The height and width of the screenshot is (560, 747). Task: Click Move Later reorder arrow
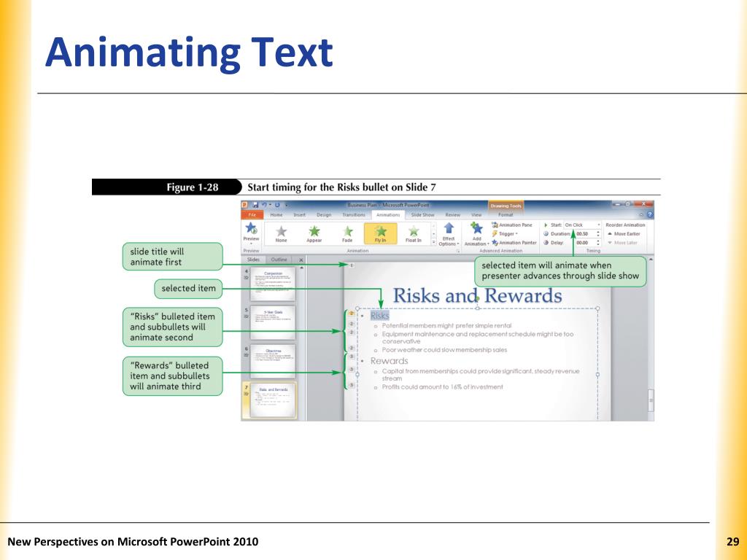(622, 242)
